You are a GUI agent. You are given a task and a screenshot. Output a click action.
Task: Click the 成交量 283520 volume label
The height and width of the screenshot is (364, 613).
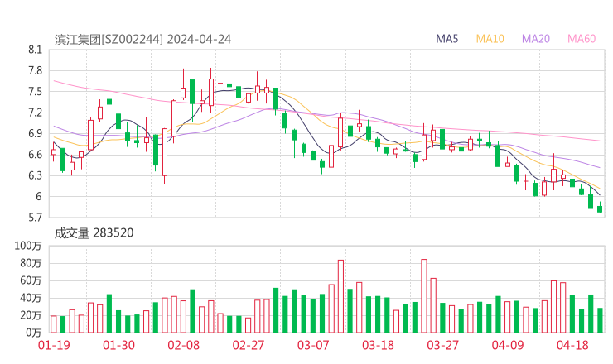click(x=94, y=233)
